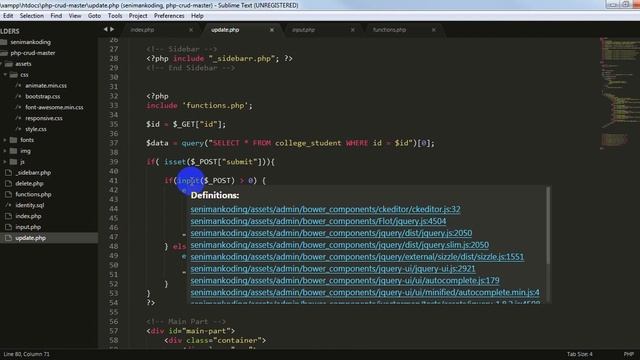Open the sizzle.js:1551 definition link
Viewport: 640px width, 360px height.
point(357,257)
